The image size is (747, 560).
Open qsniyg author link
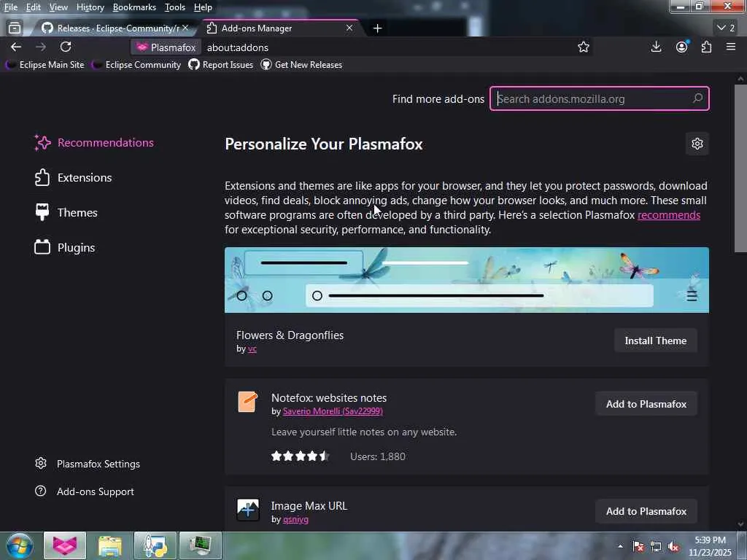tap(295, 519)
